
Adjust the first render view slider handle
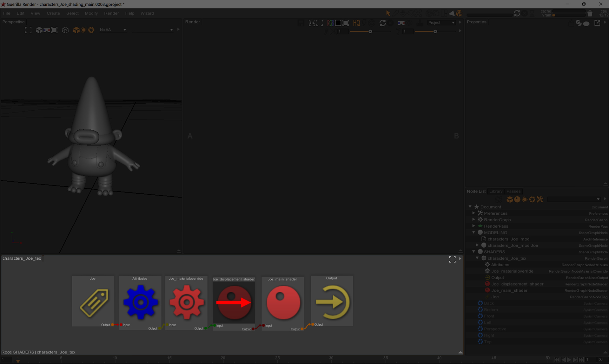pyautogui.click(x=370, y=31)
